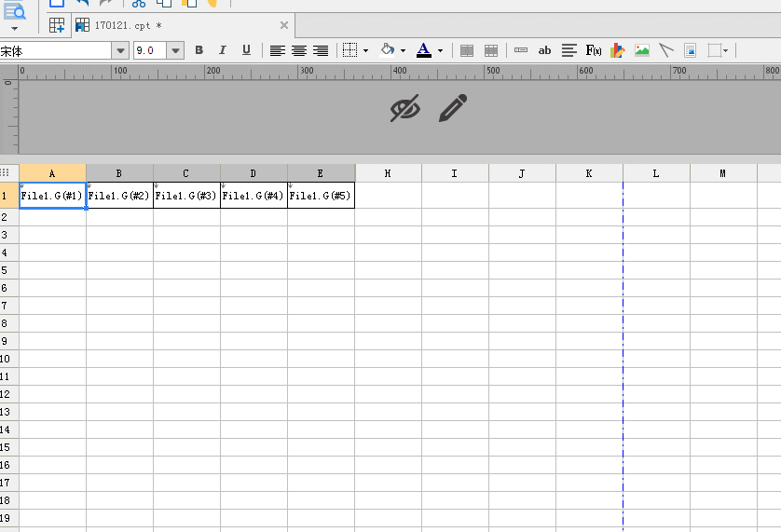Select the cell File1.G(#3)
Image resolution: width=781 pixels, height=532 pixels.
[186, 196]
